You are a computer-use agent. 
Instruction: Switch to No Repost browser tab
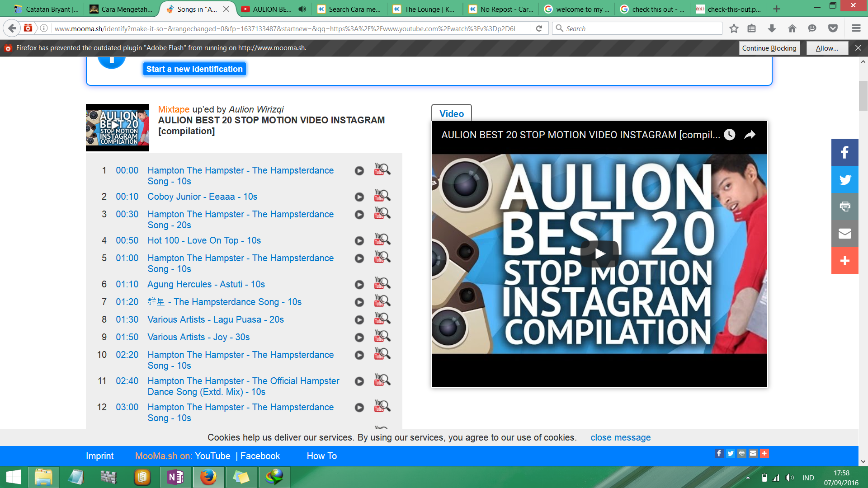click(x=501, y=9)
